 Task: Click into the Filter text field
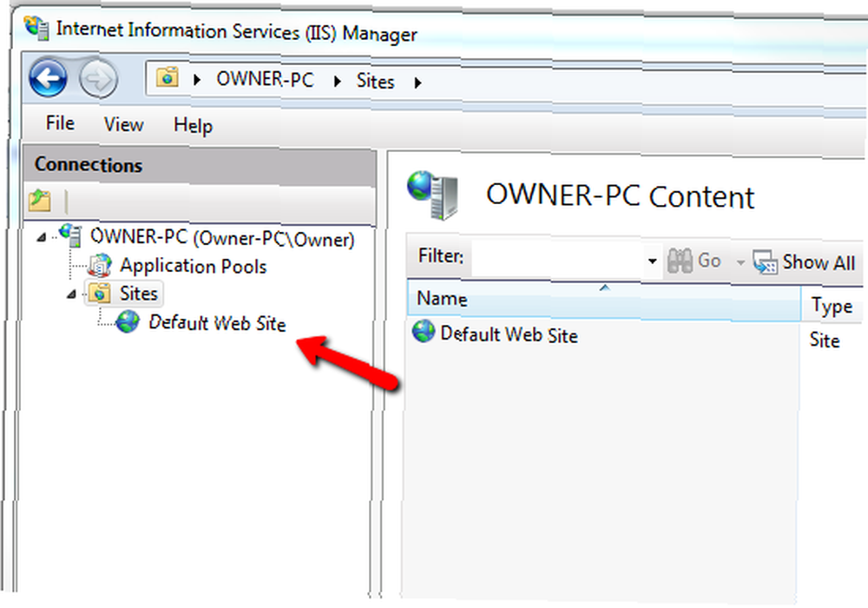[x=558, y=259]
